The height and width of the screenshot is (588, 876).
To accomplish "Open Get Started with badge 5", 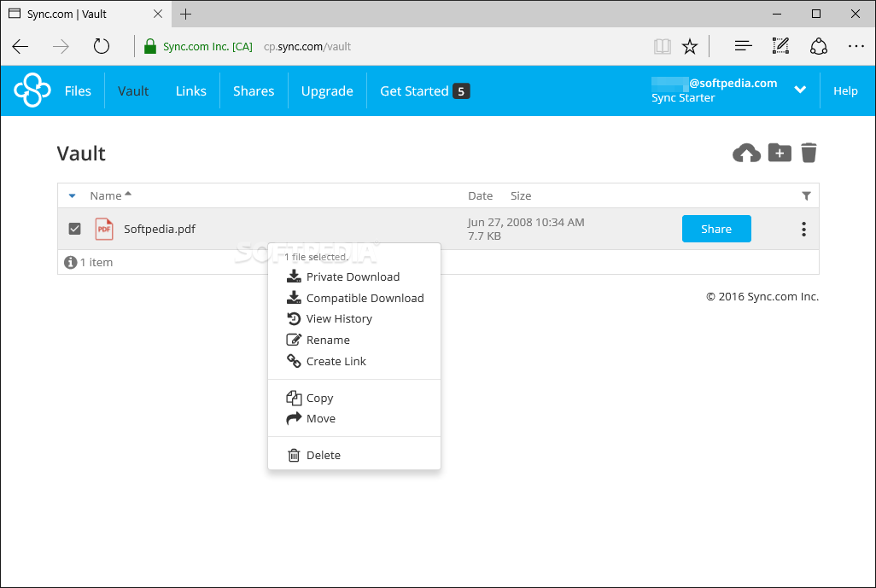I will tap(424, 91).
